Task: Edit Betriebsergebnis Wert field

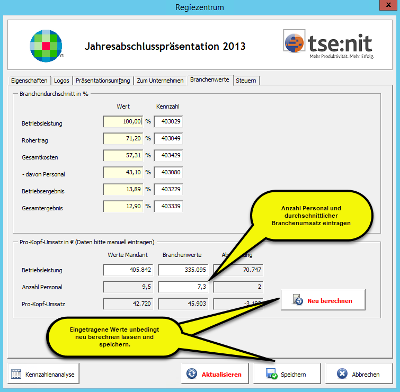Action: coord(123,189)
